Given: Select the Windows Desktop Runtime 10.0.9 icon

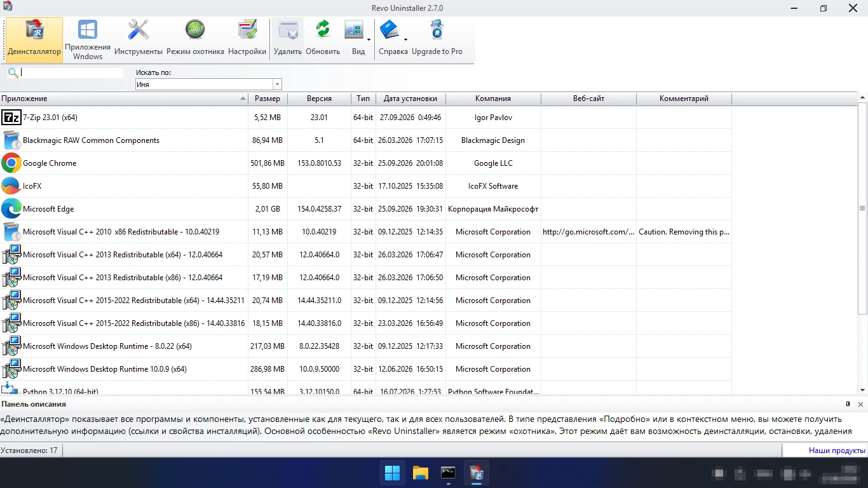Looking at the screenshot, I should click(11, 369).
